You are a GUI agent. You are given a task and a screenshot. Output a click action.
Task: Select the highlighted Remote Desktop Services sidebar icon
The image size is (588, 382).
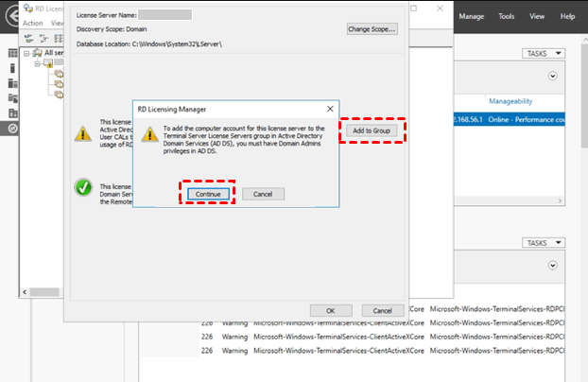click(x=12, y=129)
